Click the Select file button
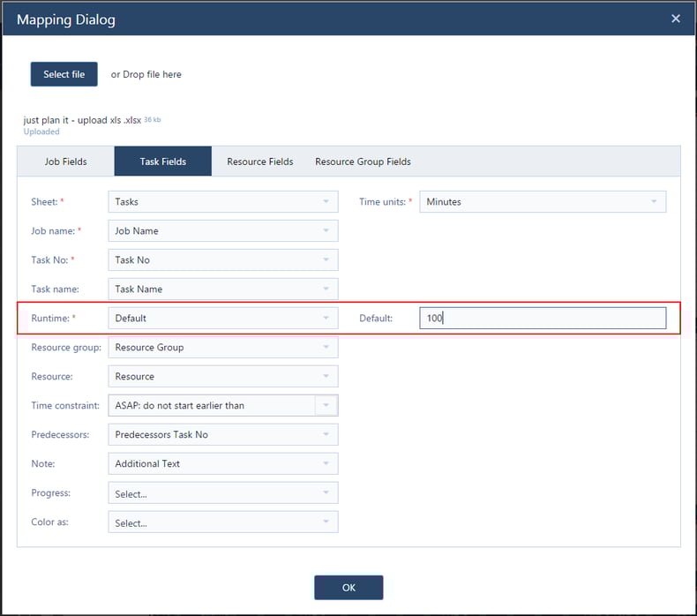The image size is (697, 616). pyautogui.click(x=64, y=74)
